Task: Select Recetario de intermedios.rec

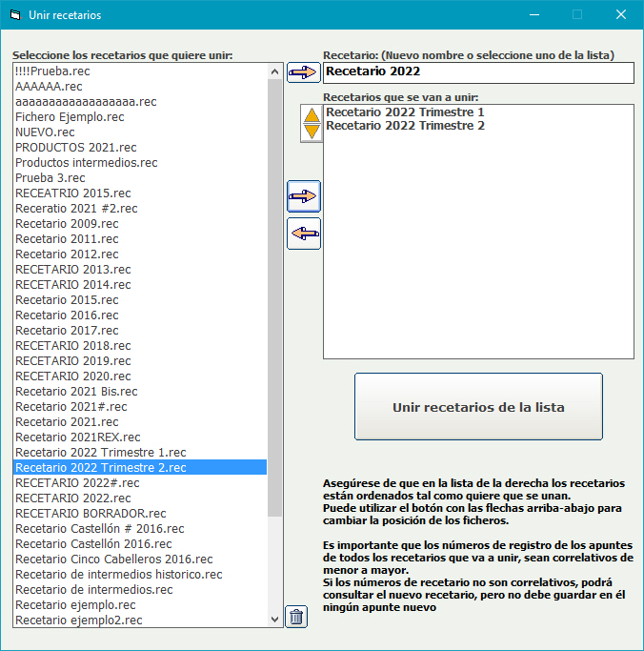Action: [x=140, y=590]
